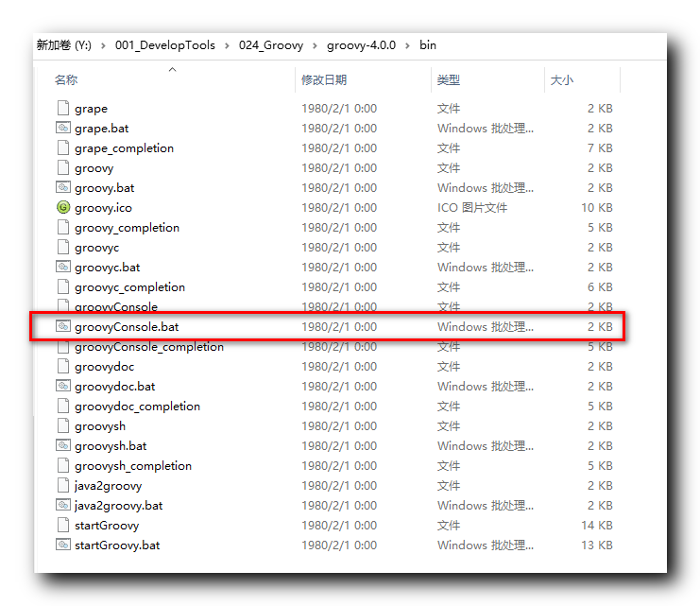This screenshot has width=700, height=606.
Task: Select groovy.bat file name
Action: [x=105, y=188]
